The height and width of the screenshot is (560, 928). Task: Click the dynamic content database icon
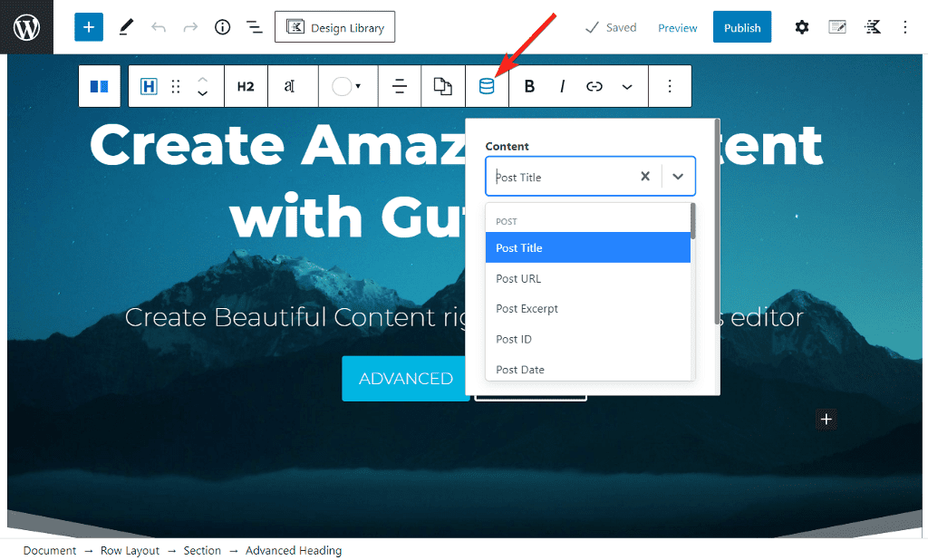click(x=487, y=86)
